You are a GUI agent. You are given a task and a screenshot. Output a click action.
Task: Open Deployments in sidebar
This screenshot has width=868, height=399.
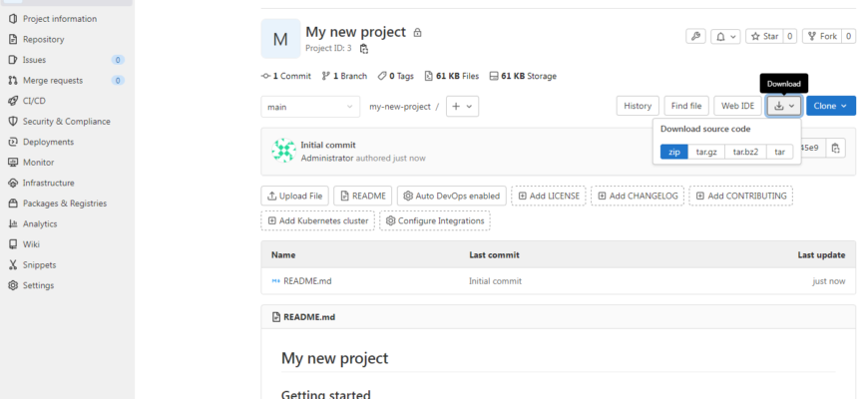pyautogui.click(x=48, y=142)
